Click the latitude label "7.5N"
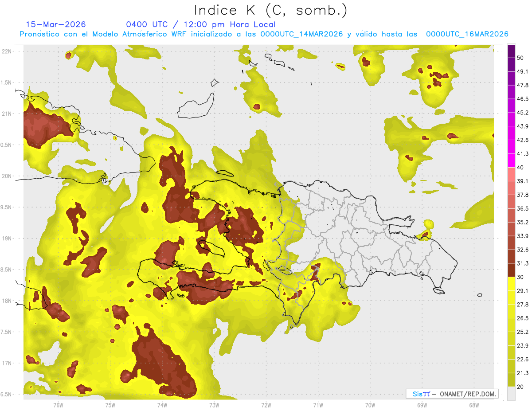532x411 pixels. (6, 332)
